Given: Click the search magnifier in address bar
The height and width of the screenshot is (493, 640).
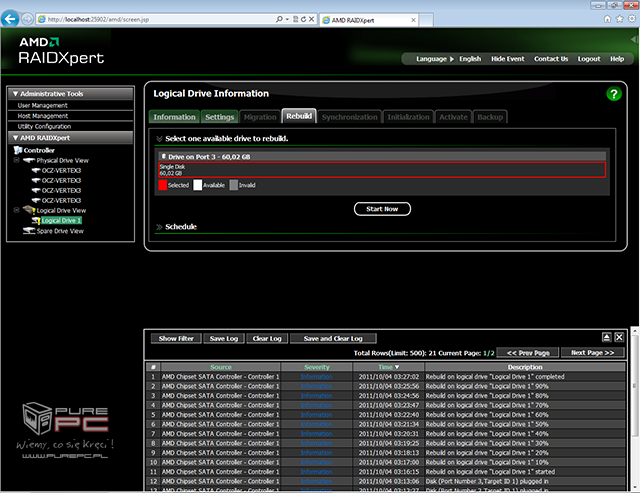Looking at the screenshot, I should click(279, 19).
